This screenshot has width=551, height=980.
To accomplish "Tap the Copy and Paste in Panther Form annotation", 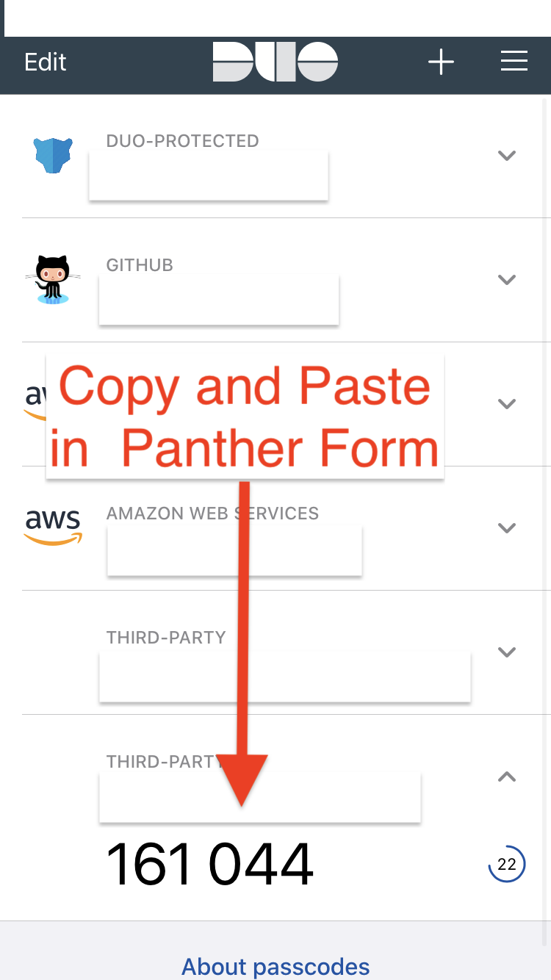I will (245, 416).
